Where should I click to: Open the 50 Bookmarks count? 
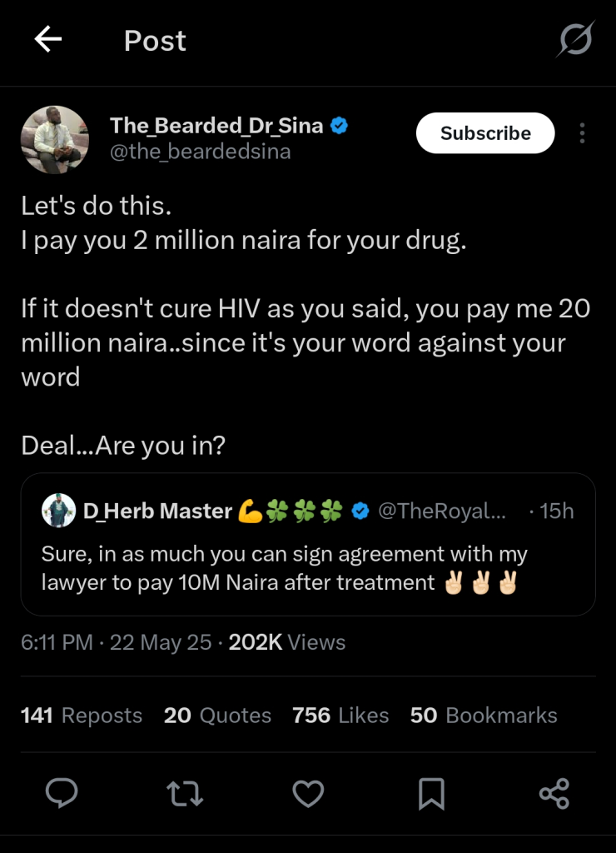[x=484, y=716]
